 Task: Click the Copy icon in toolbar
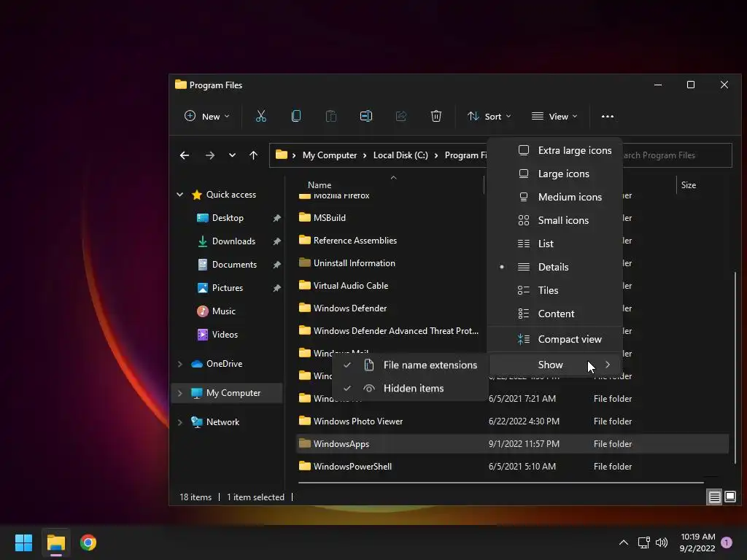296,116
